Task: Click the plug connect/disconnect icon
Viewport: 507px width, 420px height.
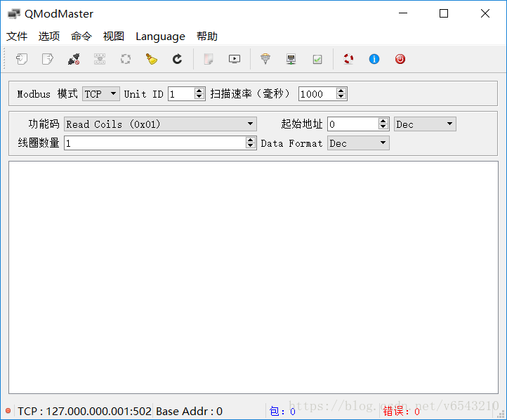Action: tap(74, 59)
